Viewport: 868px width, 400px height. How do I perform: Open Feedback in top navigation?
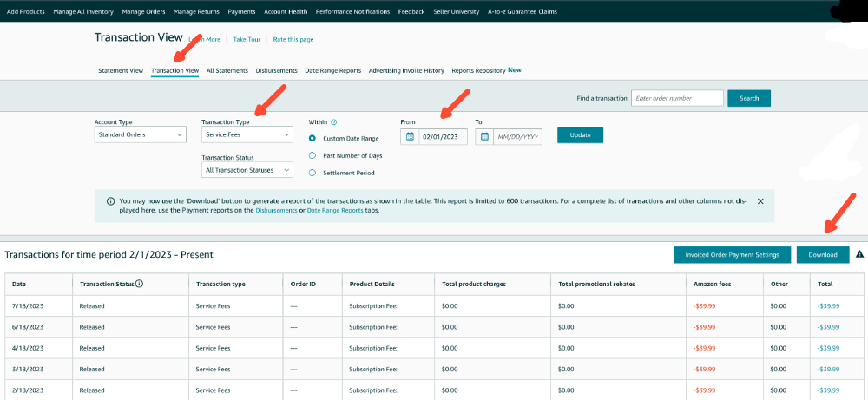411,11
